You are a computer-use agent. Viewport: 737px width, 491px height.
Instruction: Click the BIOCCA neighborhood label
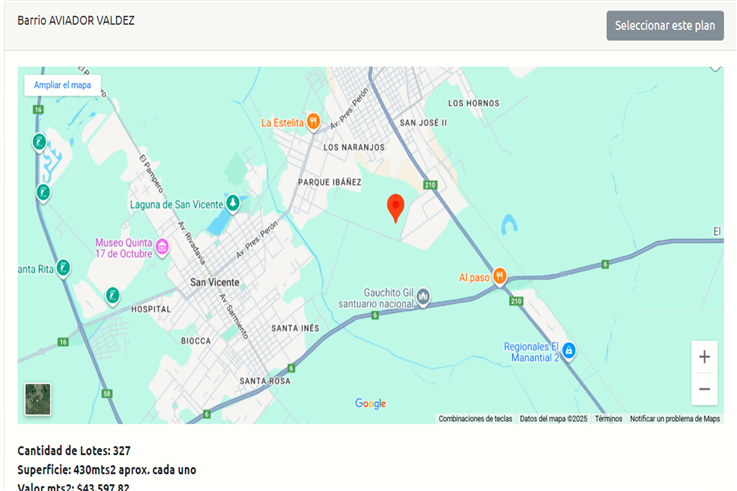[196, 341]
